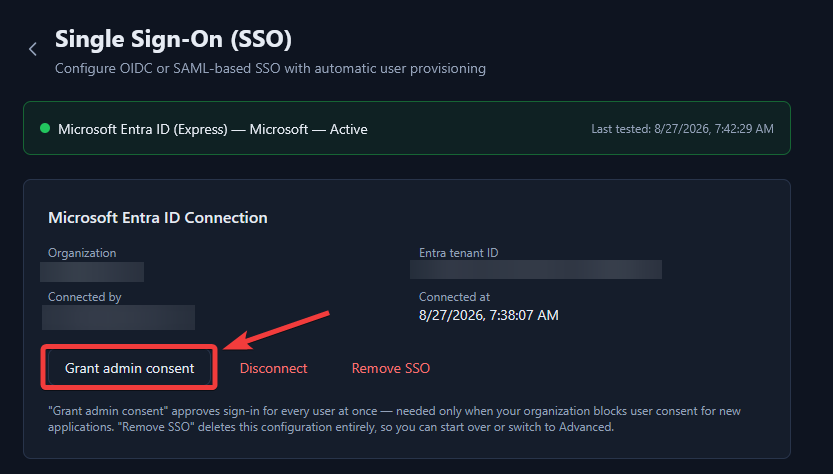The height and width of the screenshot is (474, 833).
Task: Click the Disconnect link
Action: [x=273, y=368]
